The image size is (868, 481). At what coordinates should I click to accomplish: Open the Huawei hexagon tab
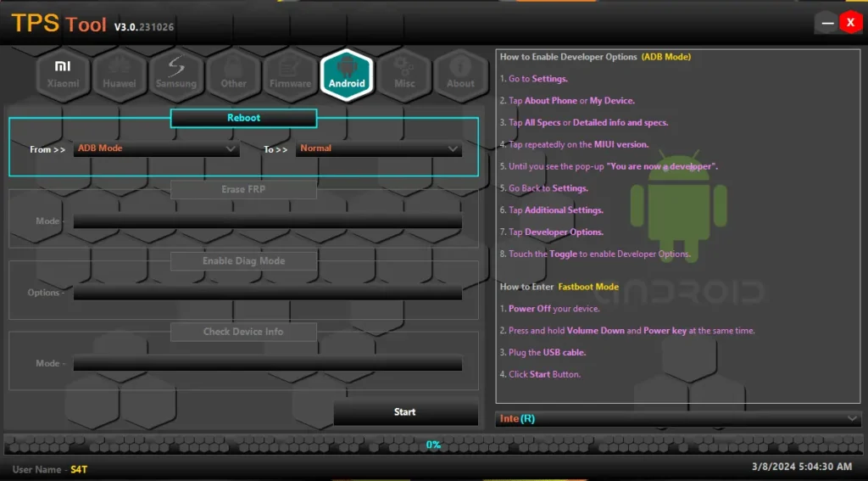[120, 76]
